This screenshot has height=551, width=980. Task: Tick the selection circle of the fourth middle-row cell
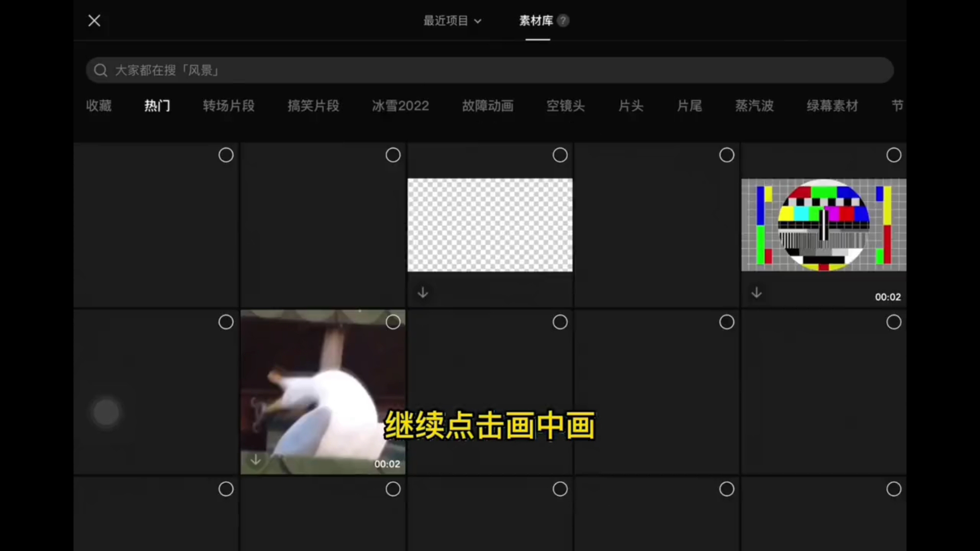[x=727, y=322]
